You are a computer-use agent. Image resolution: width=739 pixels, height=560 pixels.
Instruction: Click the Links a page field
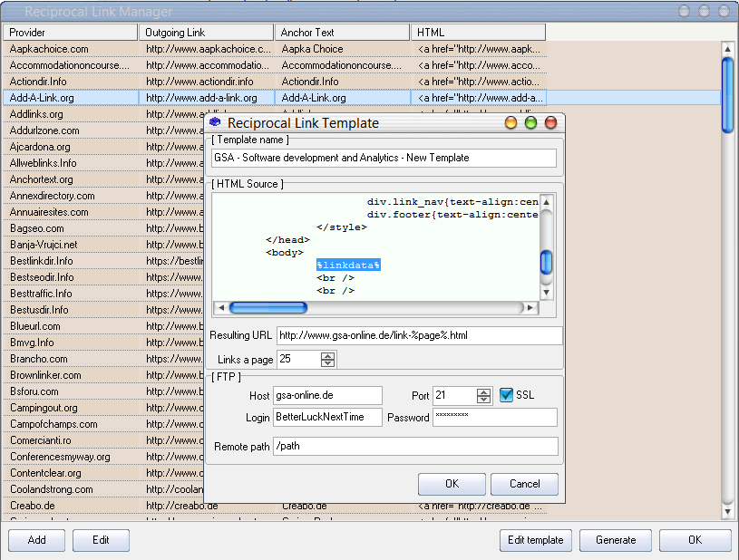click(x=300, y=359)
